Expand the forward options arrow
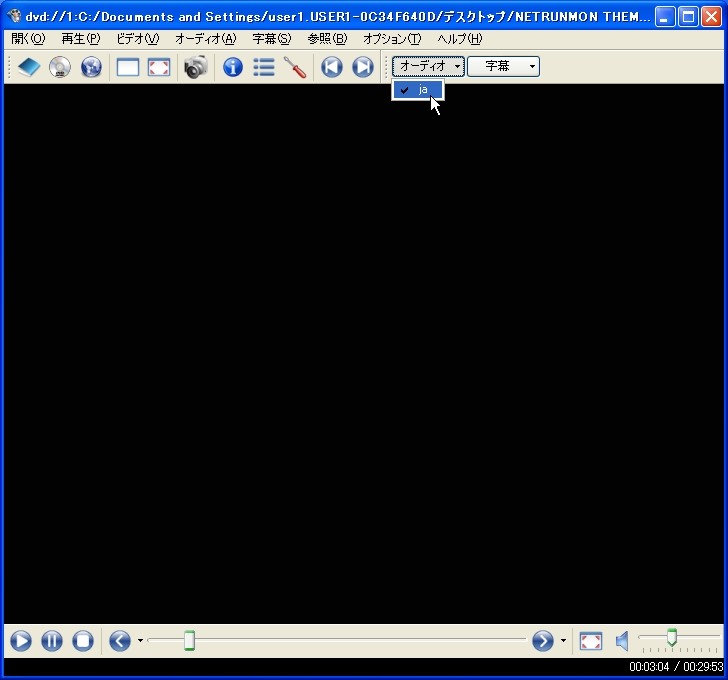728x680 pixels. click(x=563, y=641)
